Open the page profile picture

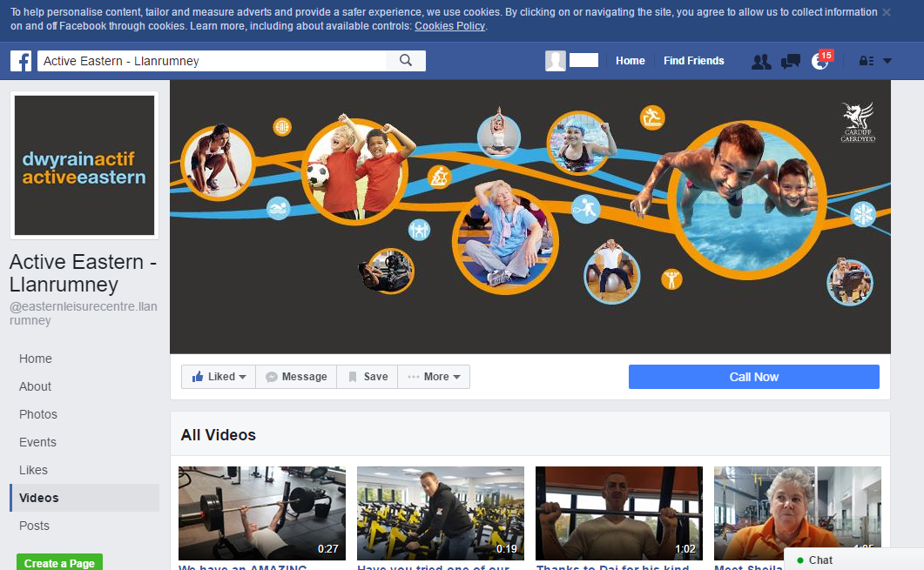click(84, 165)
